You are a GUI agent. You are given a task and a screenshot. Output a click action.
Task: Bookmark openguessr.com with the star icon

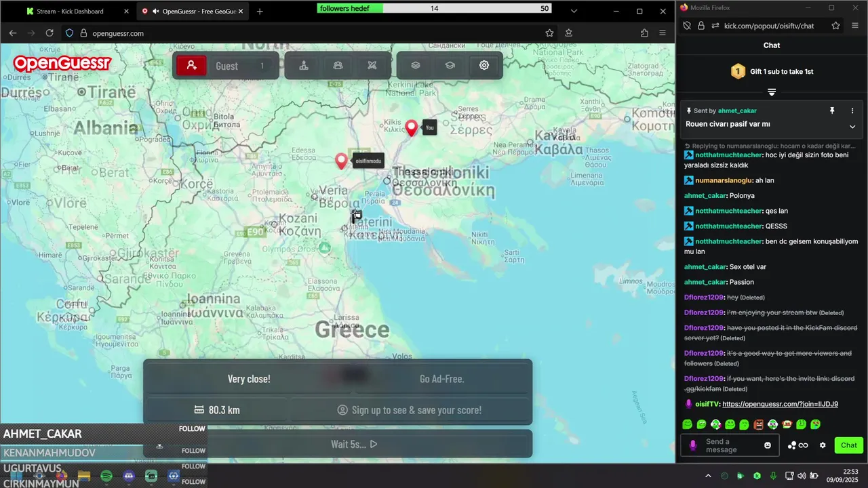pos(549,33)
